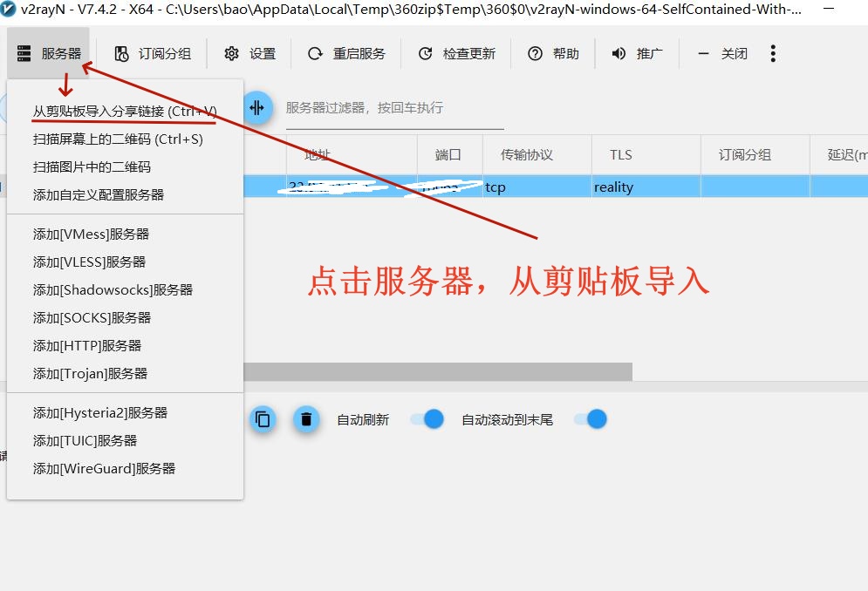Select 扫描屏幕上的二维码 menu entry
The height and width of the screenshot is (591, 868).
pyautogui.click(x=125, y=139)
